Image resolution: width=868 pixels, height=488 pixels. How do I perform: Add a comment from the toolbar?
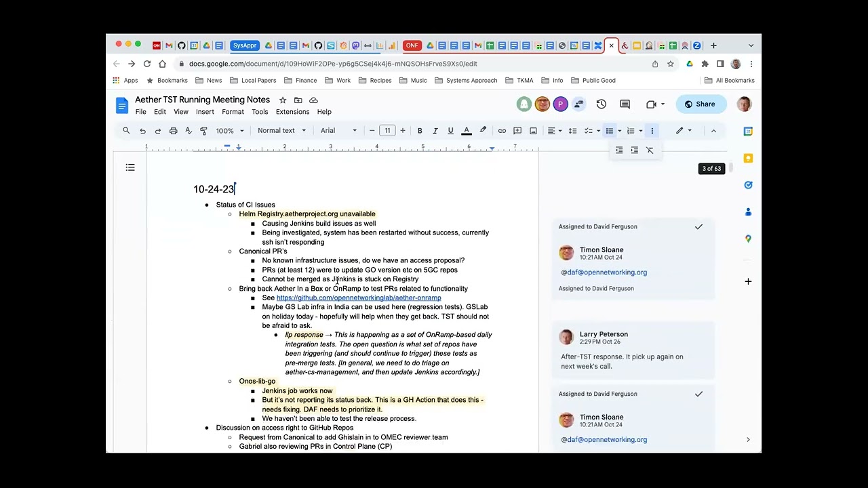click(x=517, y=131)
